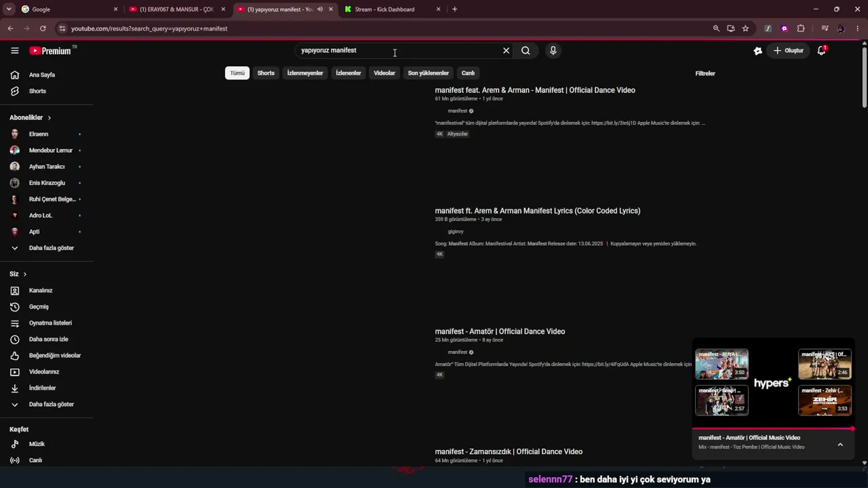Play manifest - Zehir thumbnail in miniplayer

[x=825, y=401]
